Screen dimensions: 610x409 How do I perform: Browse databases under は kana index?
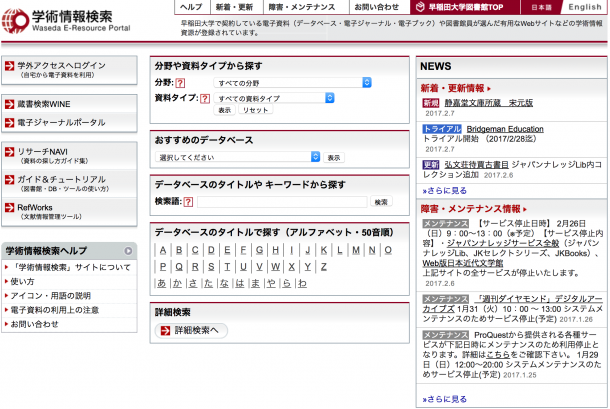click(240, 284)
